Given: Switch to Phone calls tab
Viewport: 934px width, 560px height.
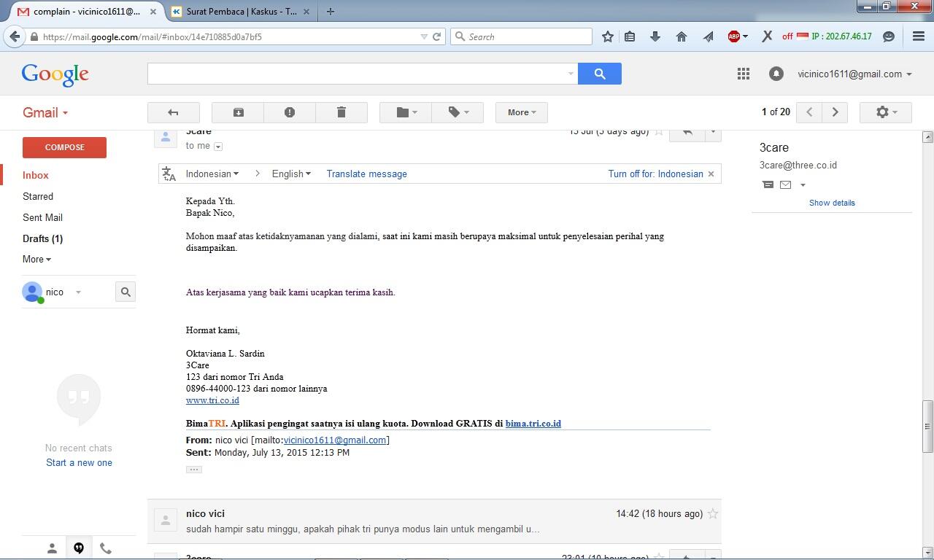Looking at the screenshot, I should tap(106, 548).
